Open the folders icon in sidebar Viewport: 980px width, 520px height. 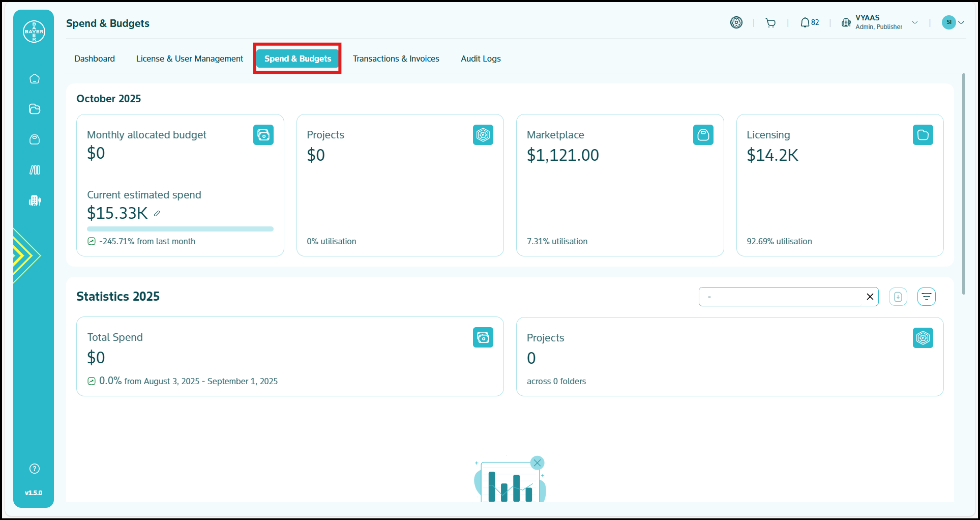tap(35, 109)
